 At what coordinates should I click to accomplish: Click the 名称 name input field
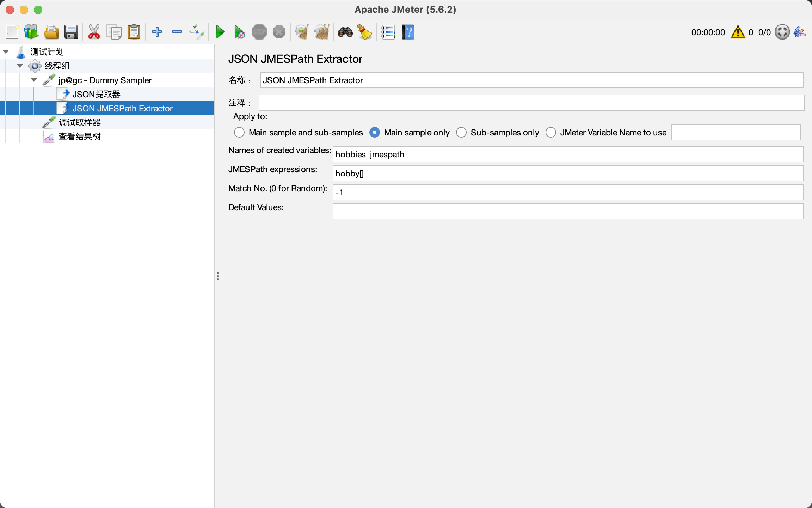tap(531, 80)
